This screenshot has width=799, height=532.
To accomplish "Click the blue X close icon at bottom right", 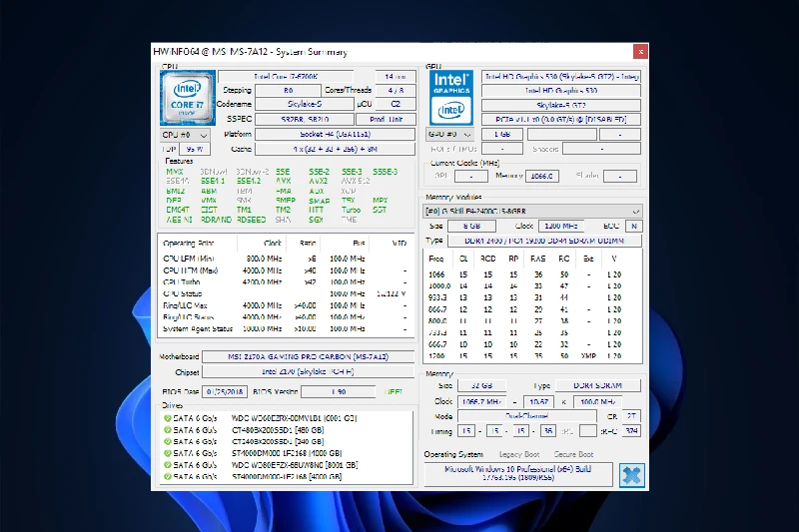I will point(630,475).
